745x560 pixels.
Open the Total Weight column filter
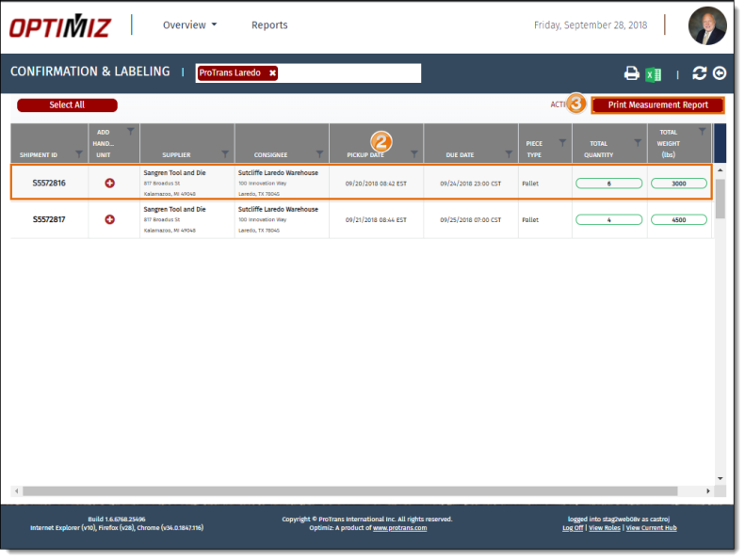tap(702, 131)
